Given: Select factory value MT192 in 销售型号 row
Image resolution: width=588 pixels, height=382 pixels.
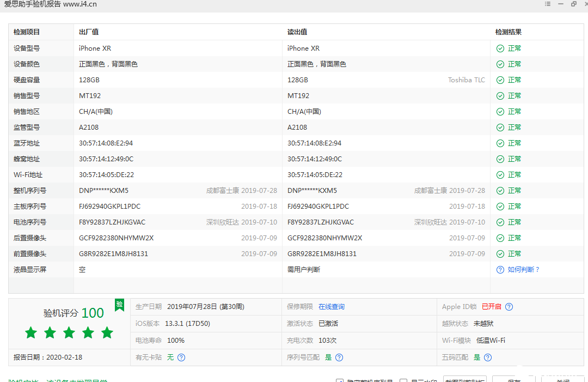Looking at the screenshot, I should point(90,96).
